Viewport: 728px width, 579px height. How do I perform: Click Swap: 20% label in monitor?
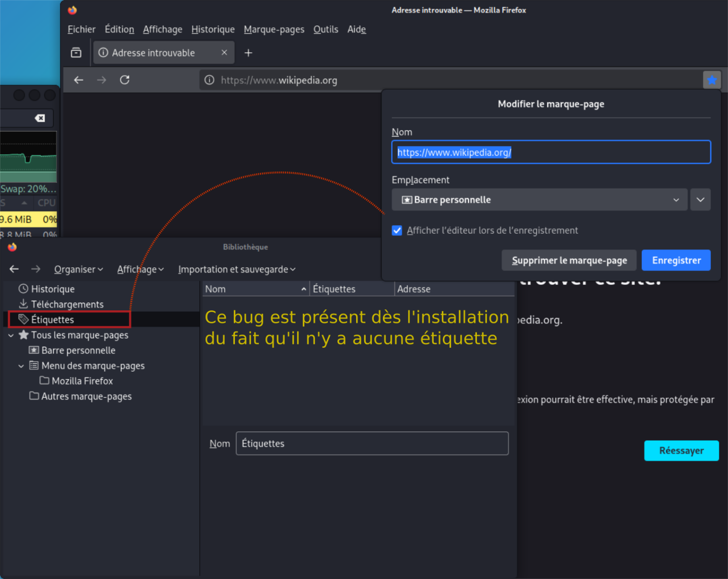click(x=28, y=189)
